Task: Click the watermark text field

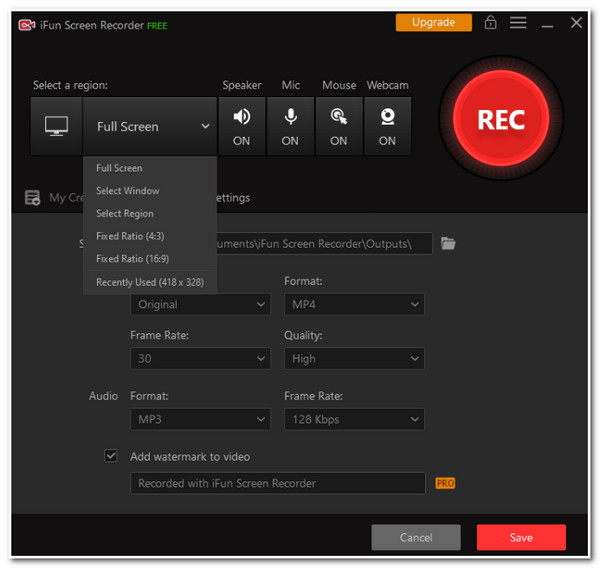Action: (x=278, y=483)
